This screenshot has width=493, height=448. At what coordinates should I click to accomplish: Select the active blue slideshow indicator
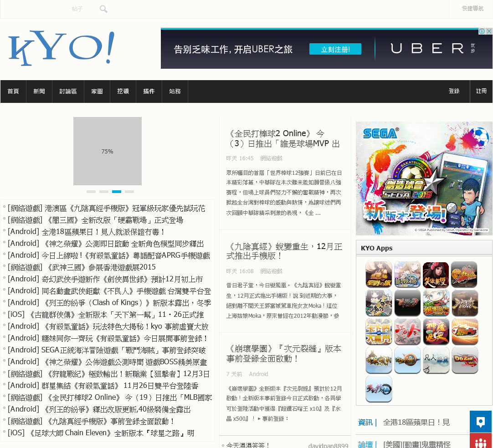117,192
